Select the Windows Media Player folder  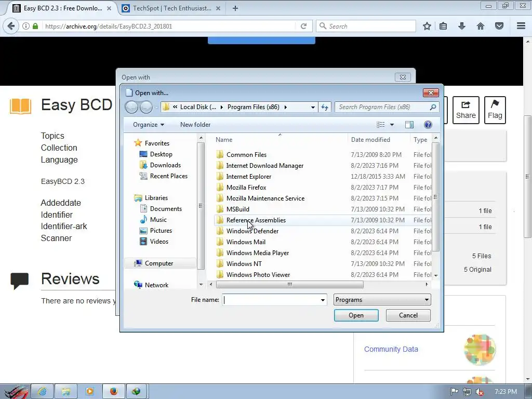258,253
